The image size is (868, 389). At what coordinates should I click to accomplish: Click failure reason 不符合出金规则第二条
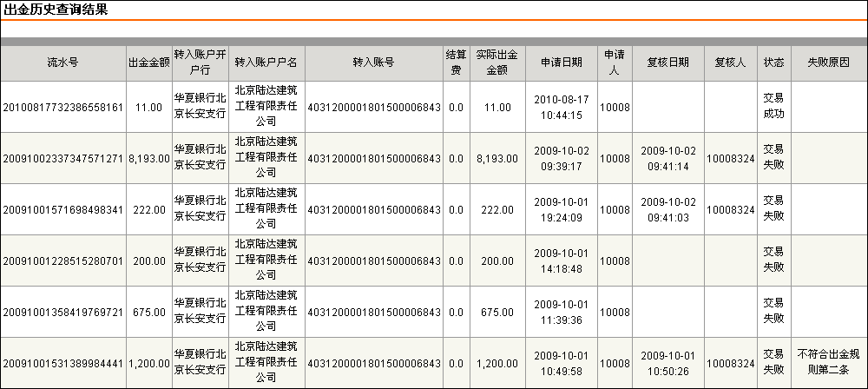pos(829,362)
